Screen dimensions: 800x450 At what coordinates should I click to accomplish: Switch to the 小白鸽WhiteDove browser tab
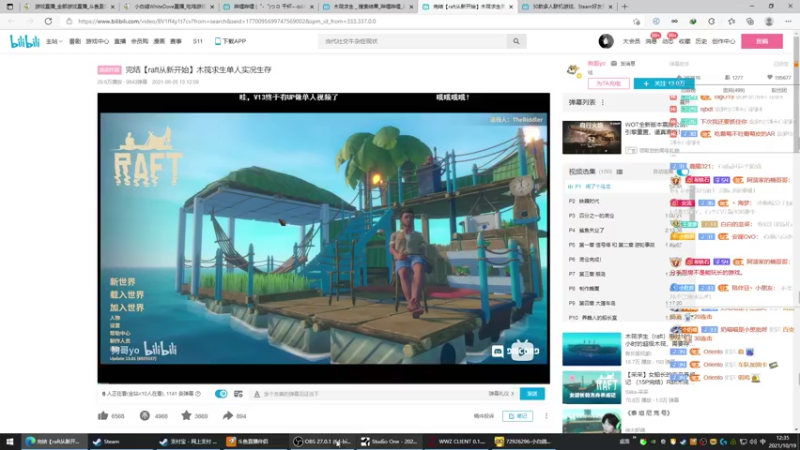tap(169, 7)
